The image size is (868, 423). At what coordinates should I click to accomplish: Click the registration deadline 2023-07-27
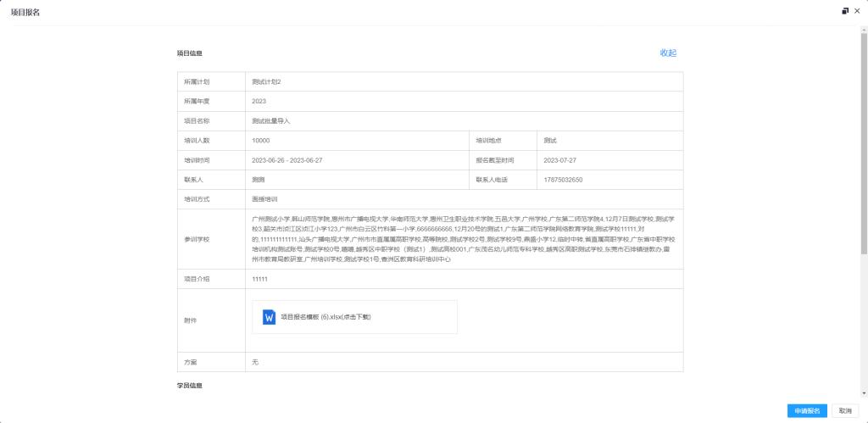[559, 160]
